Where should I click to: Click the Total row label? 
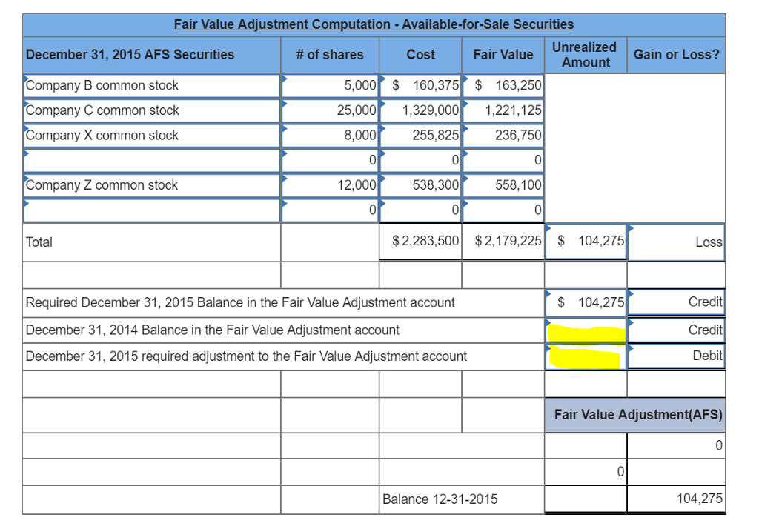(39, 242)
